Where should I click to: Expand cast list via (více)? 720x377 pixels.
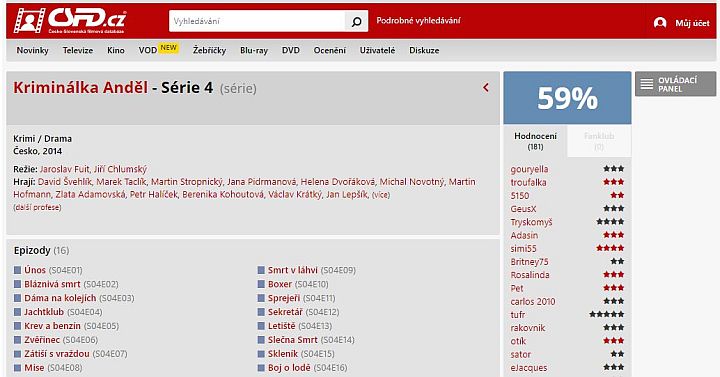(x=381, y=195)
